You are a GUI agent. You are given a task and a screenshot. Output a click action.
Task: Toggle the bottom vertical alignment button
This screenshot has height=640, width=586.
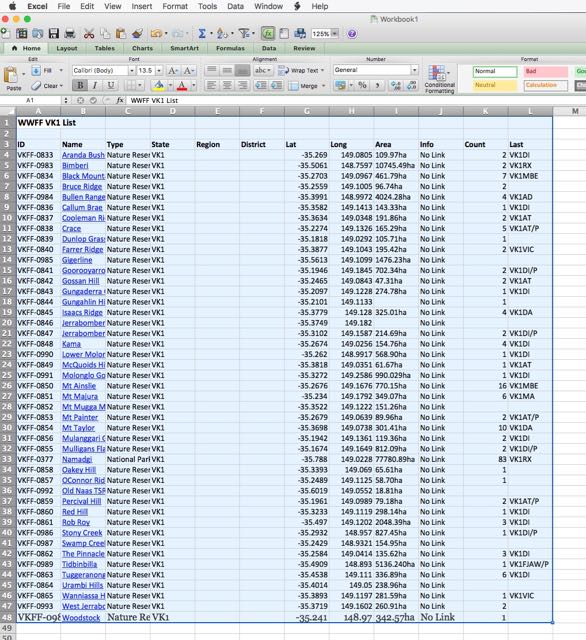[x=242, y=71]
